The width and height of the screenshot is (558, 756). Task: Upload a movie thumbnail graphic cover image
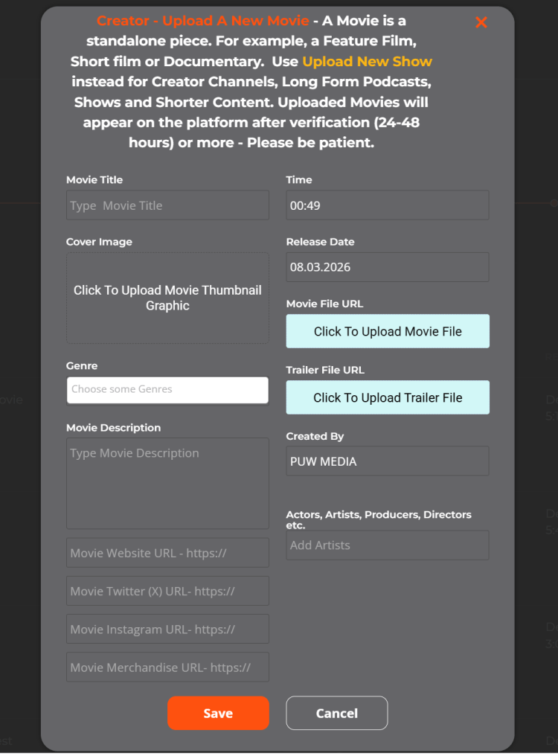pyautogui.click(x=167, y=298)
